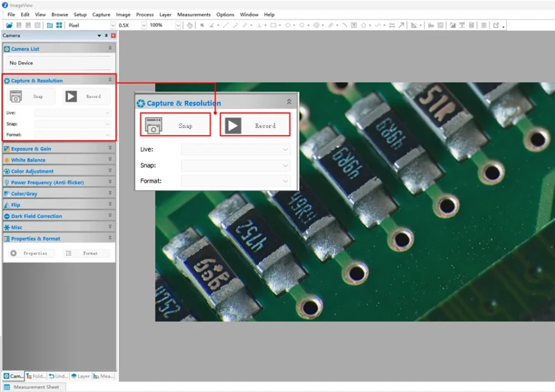Click the Format button under Properties & Format

(x=85, y=253)
